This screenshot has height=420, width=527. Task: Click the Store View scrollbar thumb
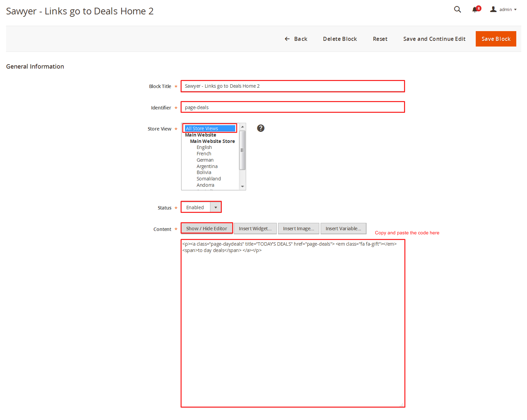pyautogui.click(x=242, y=150)
